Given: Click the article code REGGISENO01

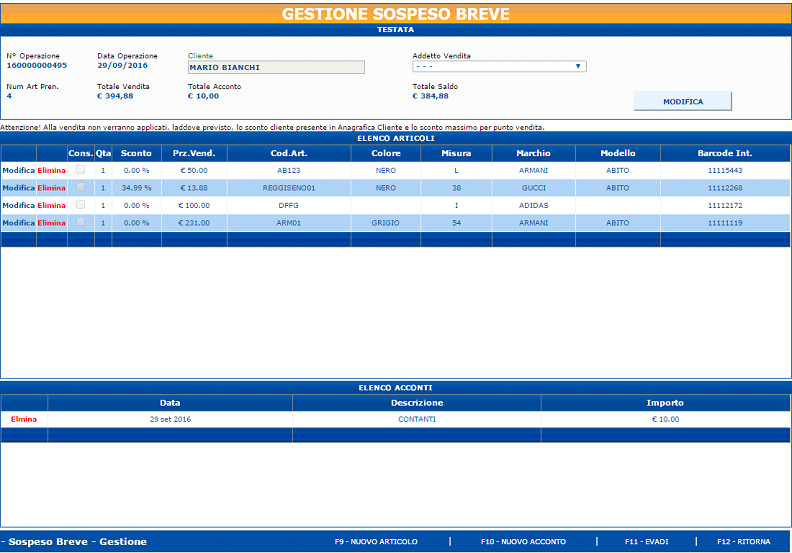Looking at the screenshot, I should 289,188.
